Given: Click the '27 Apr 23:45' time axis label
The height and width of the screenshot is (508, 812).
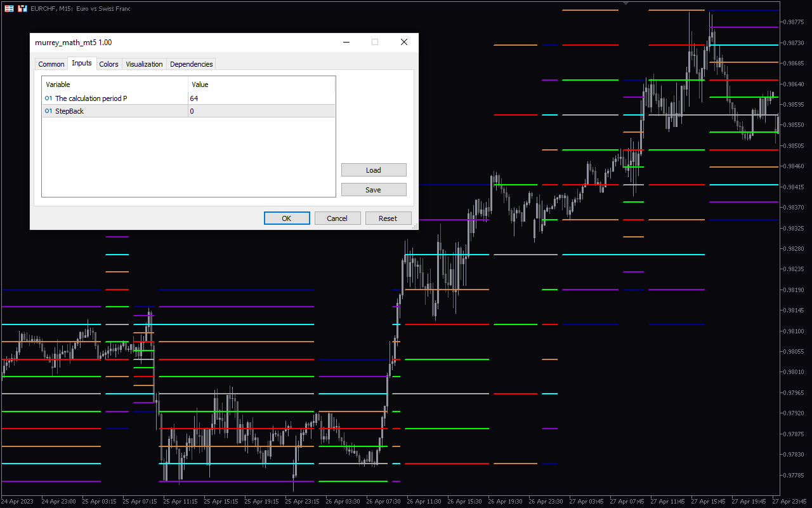Looking at the screenshot, I should (789, 502).
